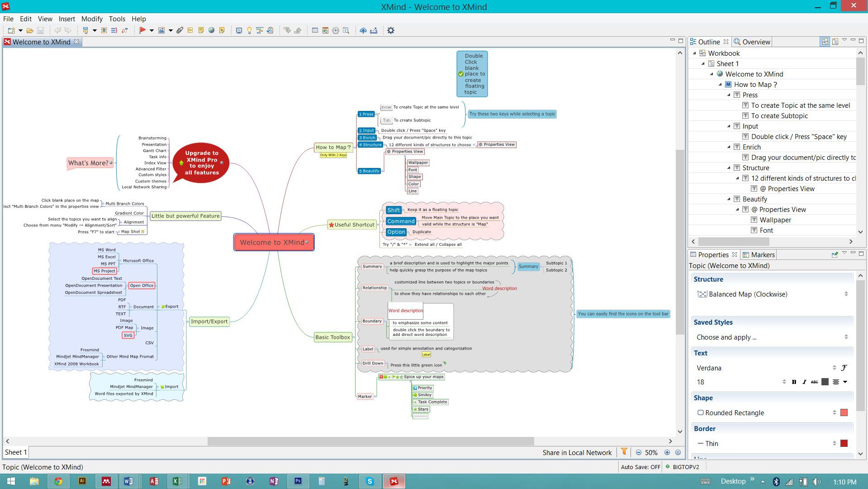The height and width of the screenshot is (489, 868).
Task: Open the Skype icon in the taskbar
Action: coord(370,481)
